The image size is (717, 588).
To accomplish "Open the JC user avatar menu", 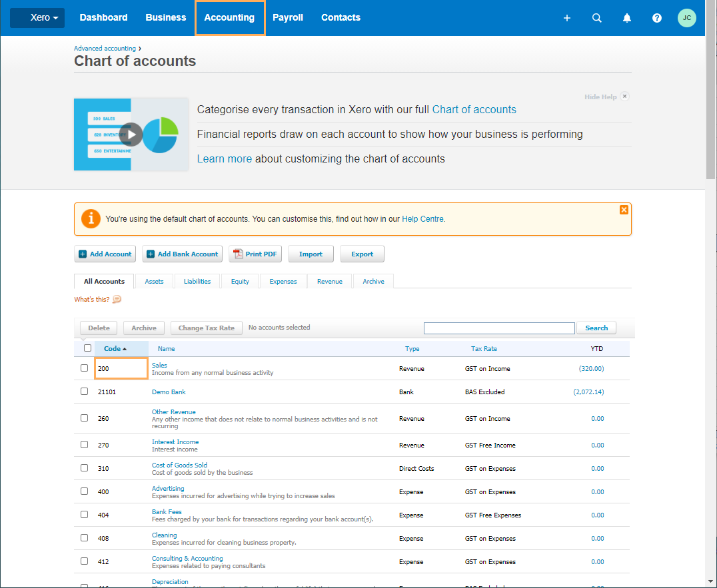I will click(x=687, y=18).
